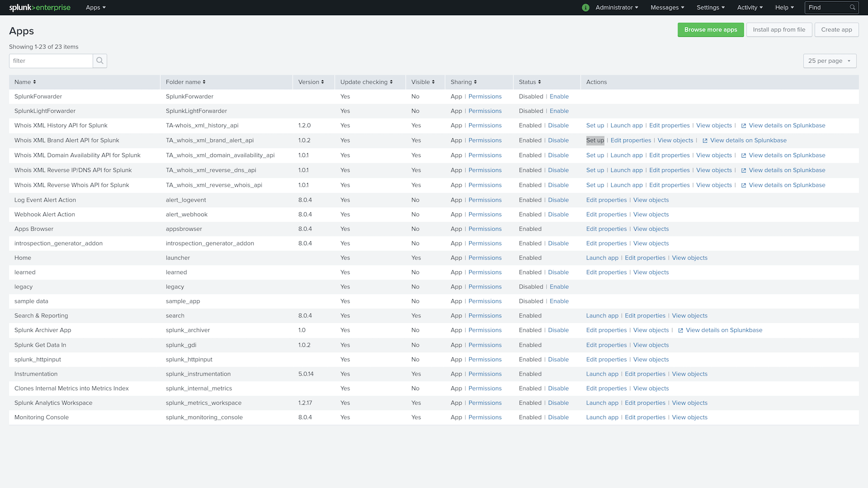Open the Settings menu
This screenshot has height=488, width=868.
711,8
